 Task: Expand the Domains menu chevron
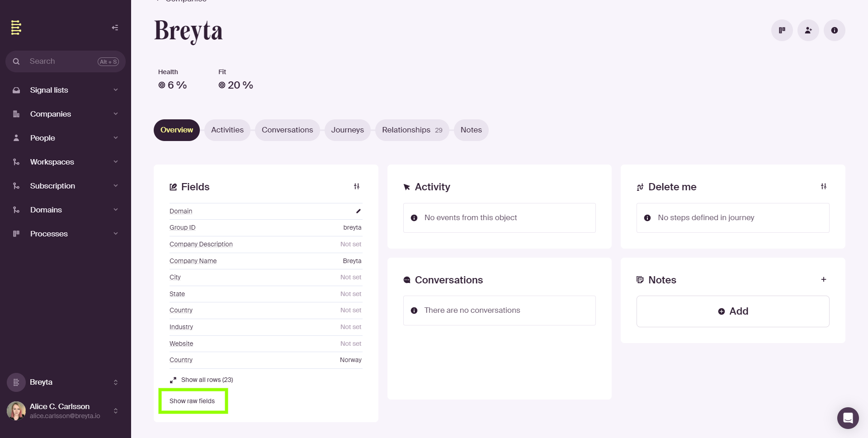click(x=116, y=210)
